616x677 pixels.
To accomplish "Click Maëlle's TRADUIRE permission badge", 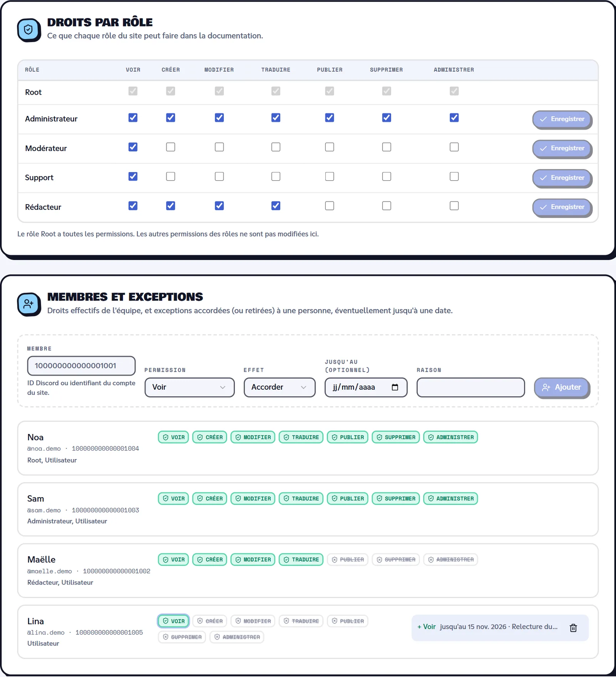I will pos(301,560).
